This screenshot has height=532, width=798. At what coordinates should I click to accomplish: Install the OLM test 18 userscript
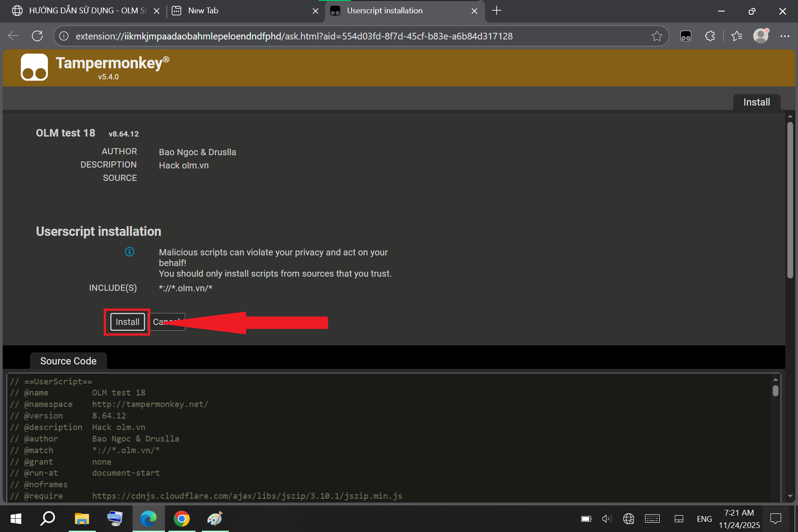tap(127, 322)
